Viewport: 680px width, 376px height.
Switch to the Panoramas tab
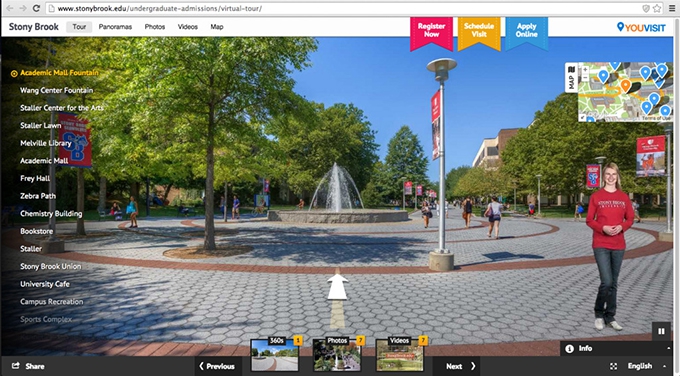click(x=115, y=27)
